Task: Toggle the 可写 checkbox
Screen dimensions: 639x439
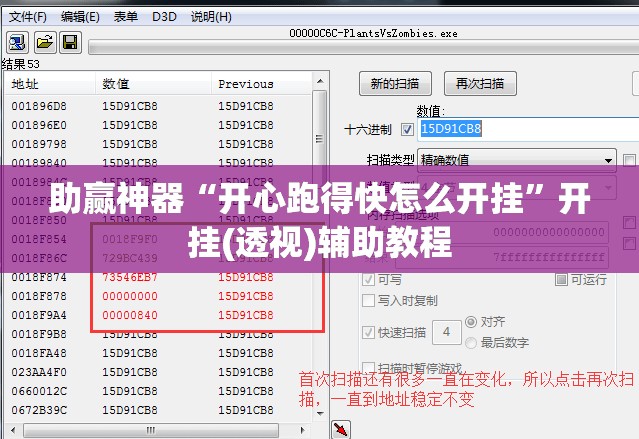Action: (368, 280)
